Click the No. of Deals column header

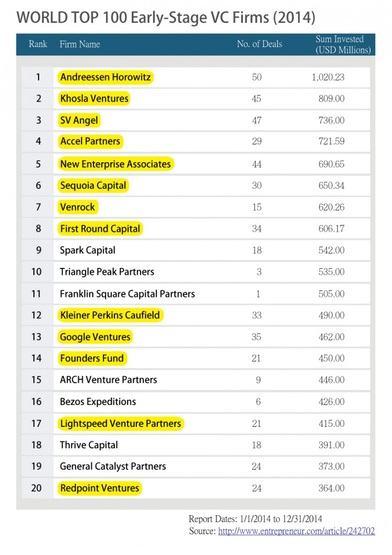(259, 44)
